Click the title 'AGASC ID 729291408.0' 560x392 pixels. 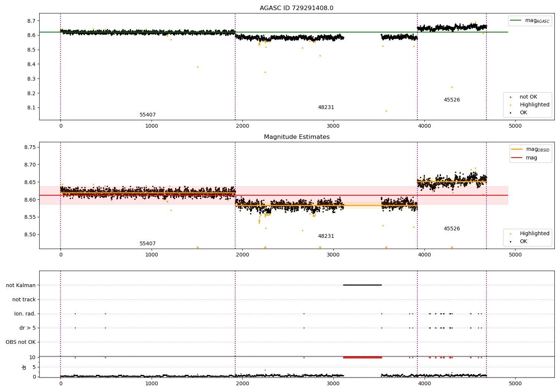(296, 8)
